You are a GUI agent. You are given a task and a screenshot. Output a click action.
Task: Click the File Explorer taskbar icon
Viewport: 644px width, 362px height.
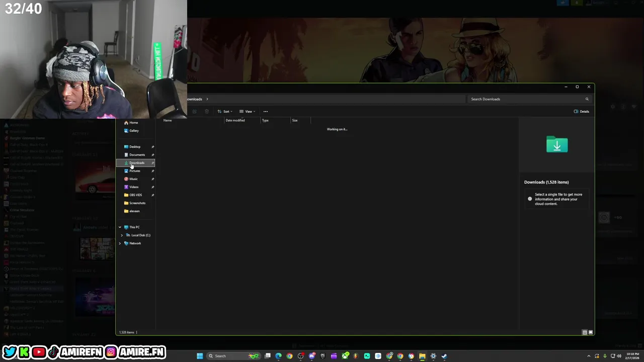pos(422,356)
